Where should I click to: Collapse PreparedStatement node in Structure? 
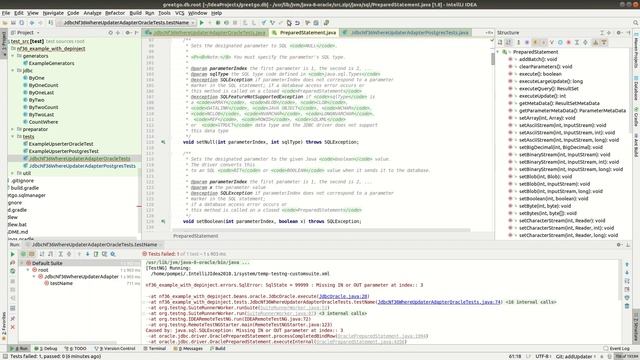pos(498,52)
